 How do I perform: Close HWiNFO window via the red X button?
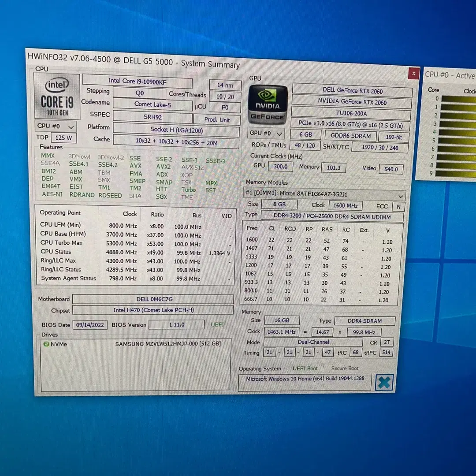413,74
